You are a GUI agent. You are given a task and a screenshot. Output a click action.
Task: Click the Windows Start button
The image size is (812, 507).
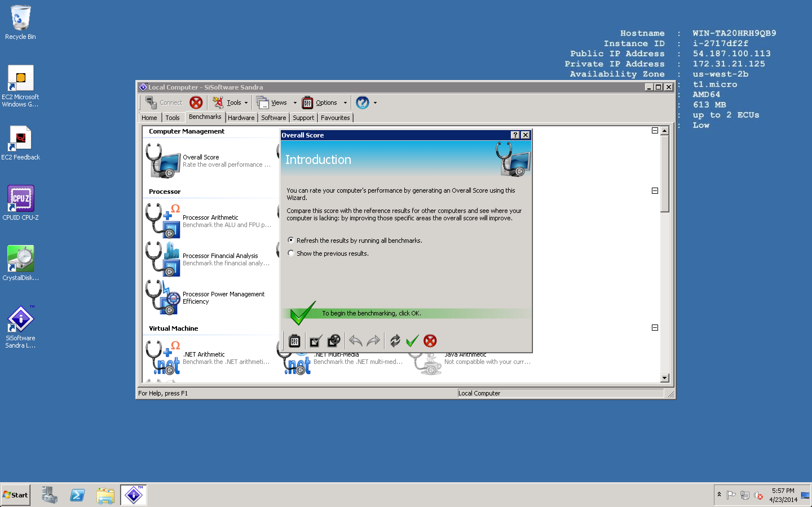point(16,495)
